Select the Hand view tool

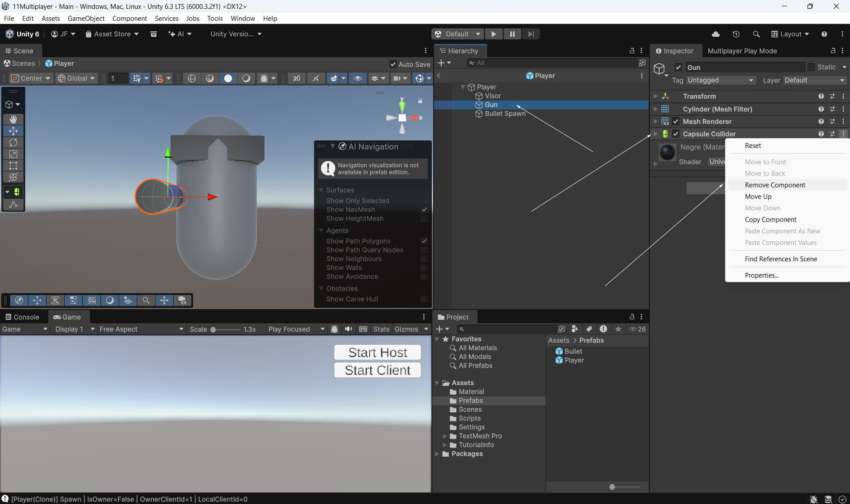coord(13,120)
